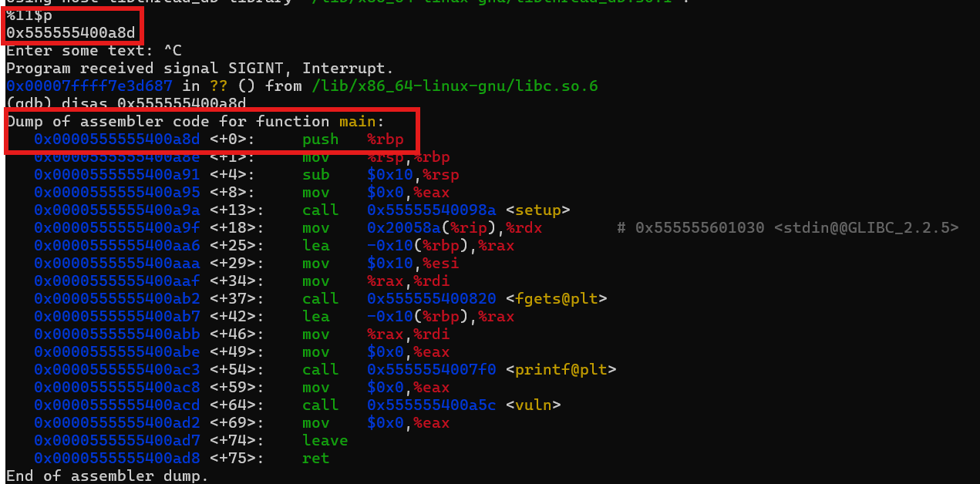Image resolution: width=980 pixels, height=484 pixels.
Task: Click the leave instruction at +74
Action: tap(325, 440)
